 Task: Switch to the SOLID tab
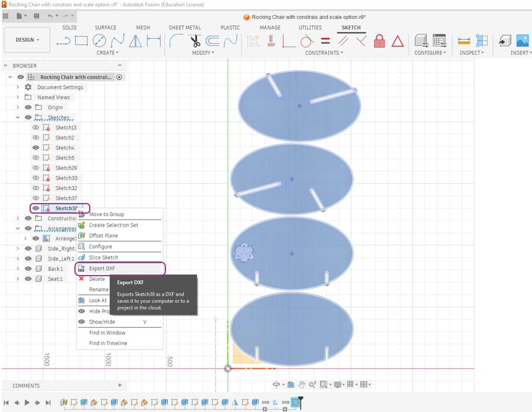point(69,28)
